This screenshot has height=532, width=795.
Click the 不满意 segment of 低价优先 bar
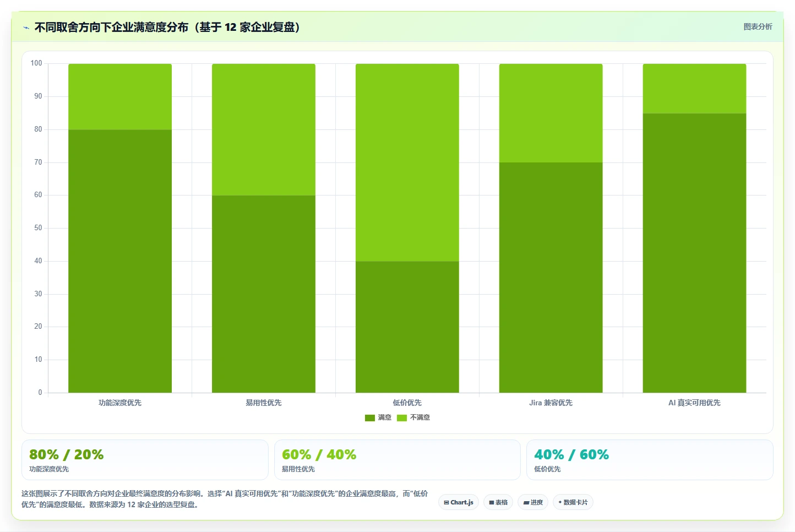pos(407,162)
